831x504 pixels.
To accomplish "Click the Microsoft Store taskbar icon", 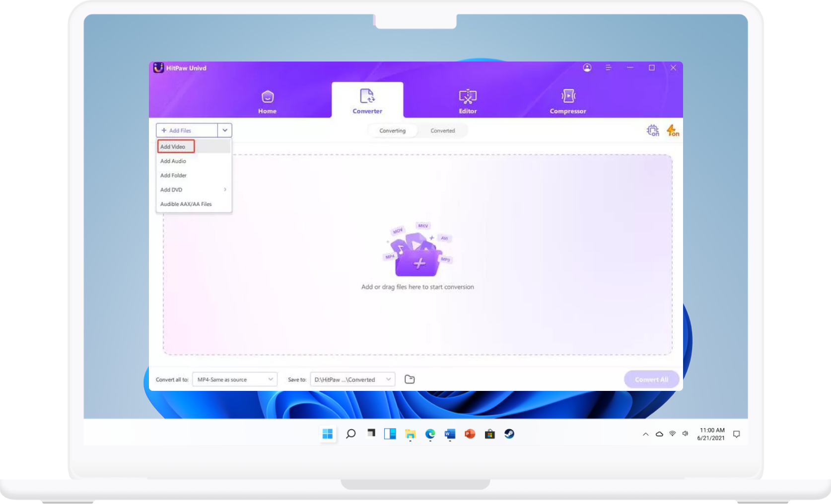I will [x=489, y=434].
